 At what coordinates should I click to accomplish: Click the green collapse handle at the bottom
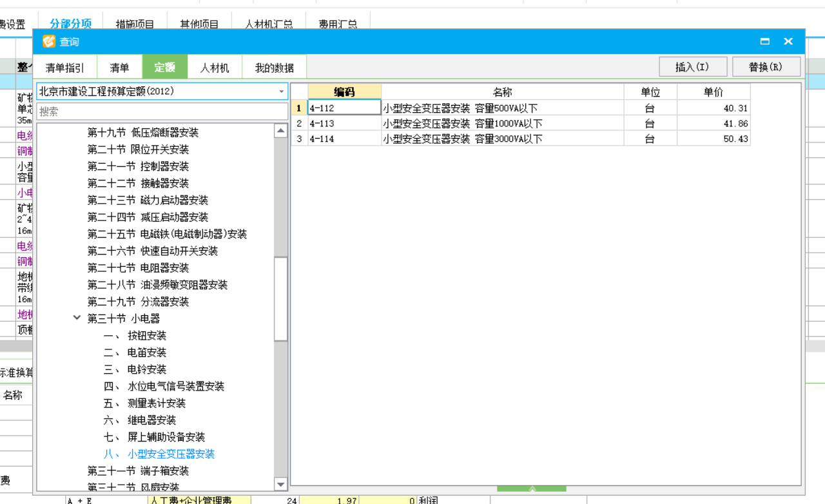pyautogui.click(x=532, y=489)
